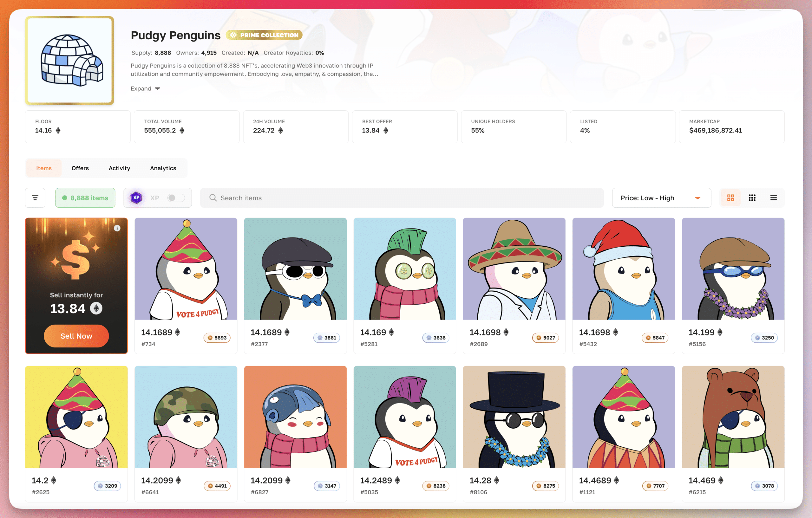Switch to the Offers tab
Viewport: 812px width, 518px height.
[80, 168]
